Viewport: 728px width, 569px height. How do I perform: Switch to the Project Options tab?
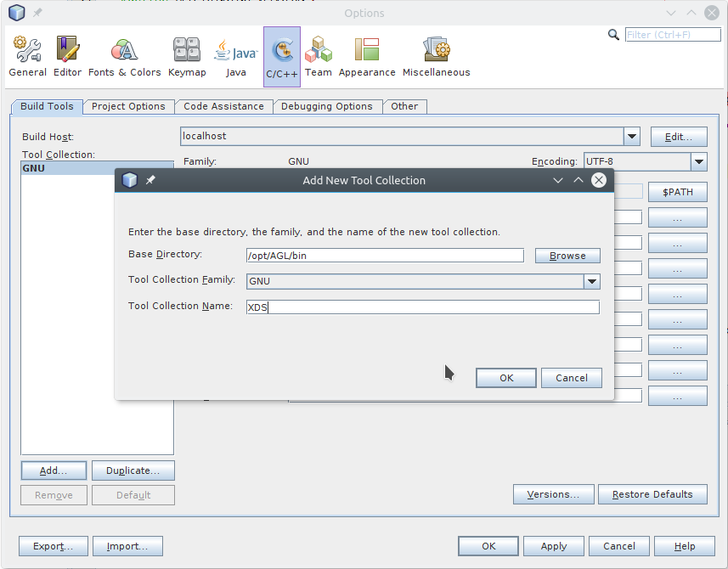[x=128, y=106]
